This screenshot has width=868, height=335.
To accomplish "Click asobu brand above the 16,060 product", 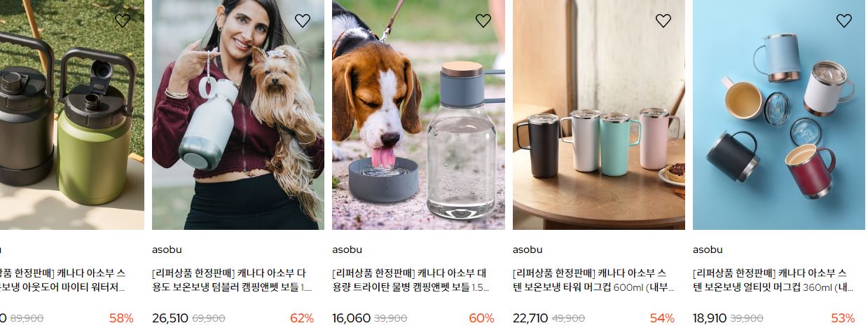I will click(x=347, y=249).
